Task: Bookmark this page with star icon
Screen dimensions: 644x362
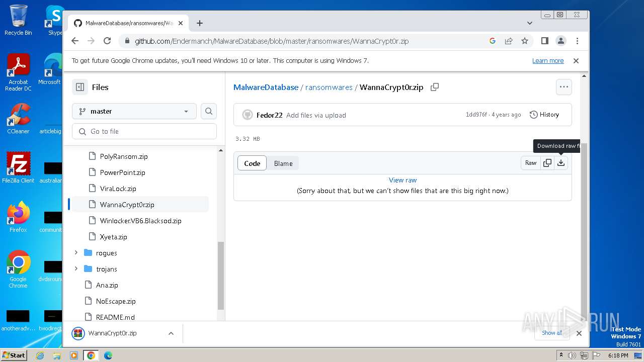Action: pyautogui.click(x=525, y=41)
